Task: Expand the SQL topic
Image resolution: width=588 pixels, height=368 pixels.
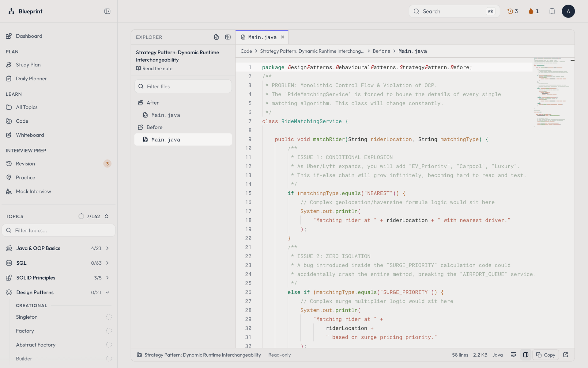Action: (58, 263)
